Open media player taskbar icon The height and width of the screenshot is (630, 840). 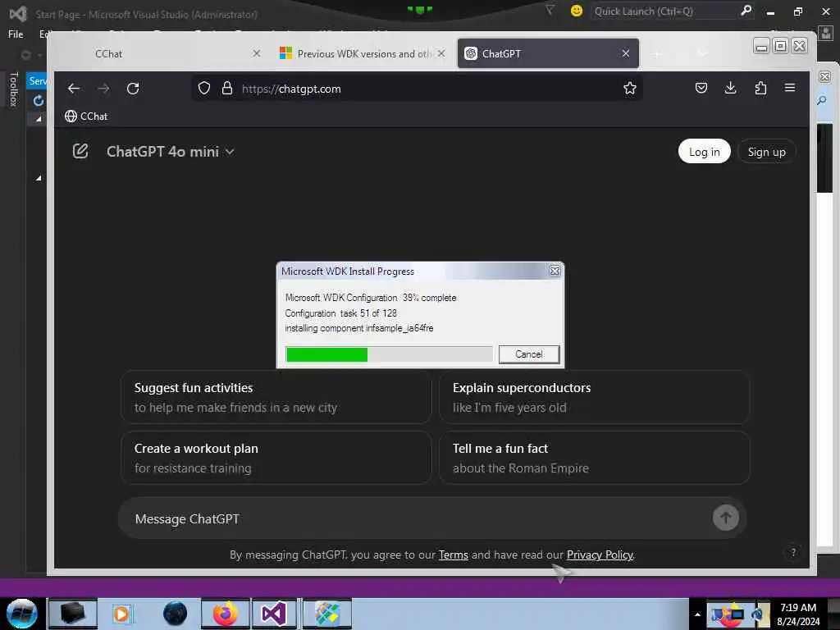point(121,614)
